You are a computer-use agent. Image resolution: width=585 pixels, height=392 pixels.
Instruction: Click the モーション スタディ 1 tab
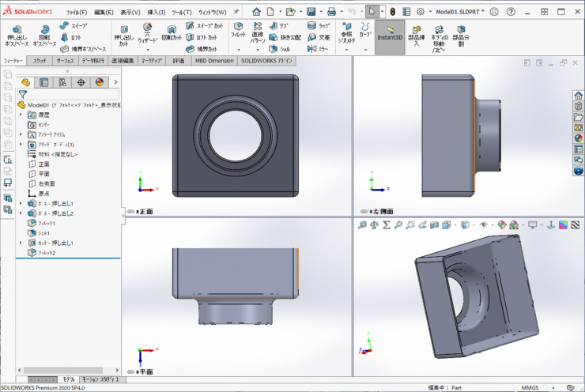(102, 379)
